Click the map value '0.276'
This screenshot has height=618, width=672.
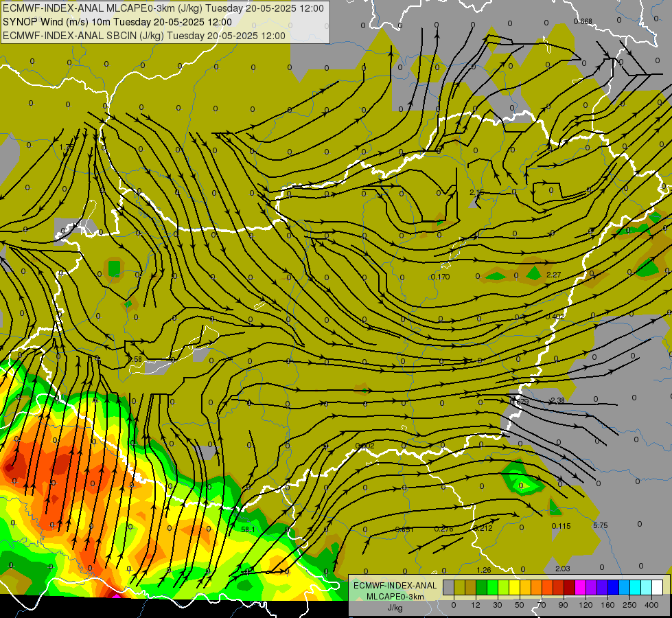443,529
